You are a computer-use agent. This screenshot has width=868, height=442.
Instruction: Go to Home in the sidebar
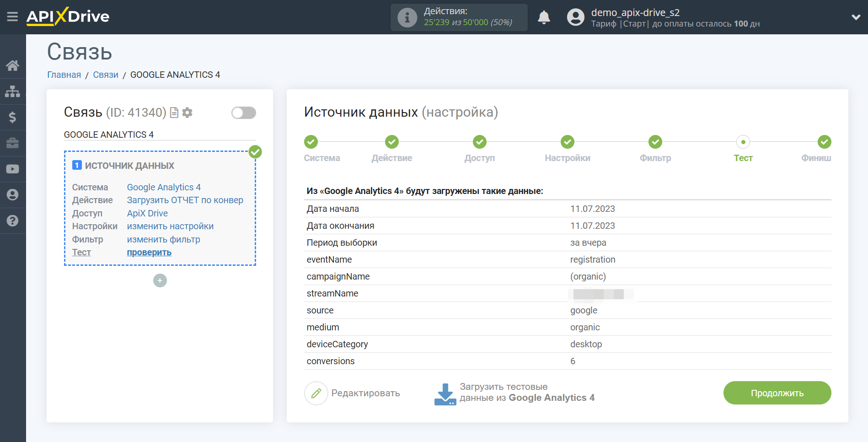coord(12,65)
